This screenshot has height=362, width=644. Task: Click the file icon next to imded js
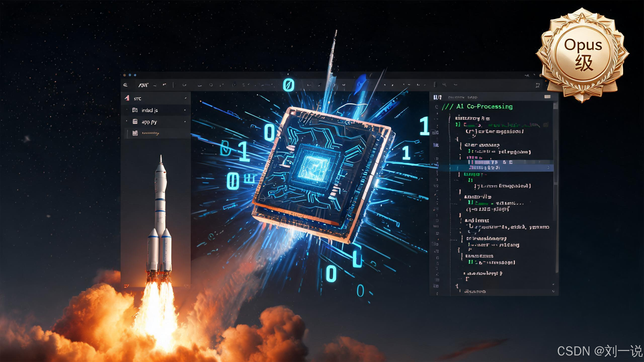tap(135, 110)
